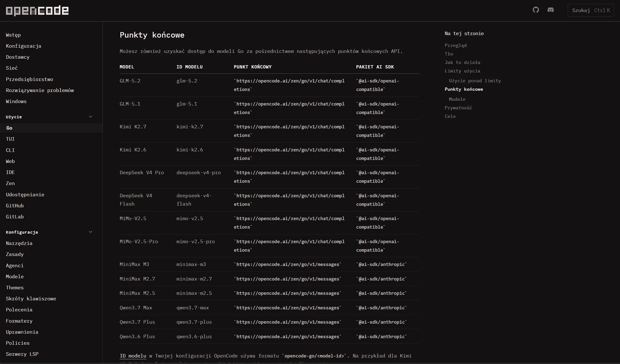Open the Discord icon link in header
The image size is (620, 364).
[551, 10]
